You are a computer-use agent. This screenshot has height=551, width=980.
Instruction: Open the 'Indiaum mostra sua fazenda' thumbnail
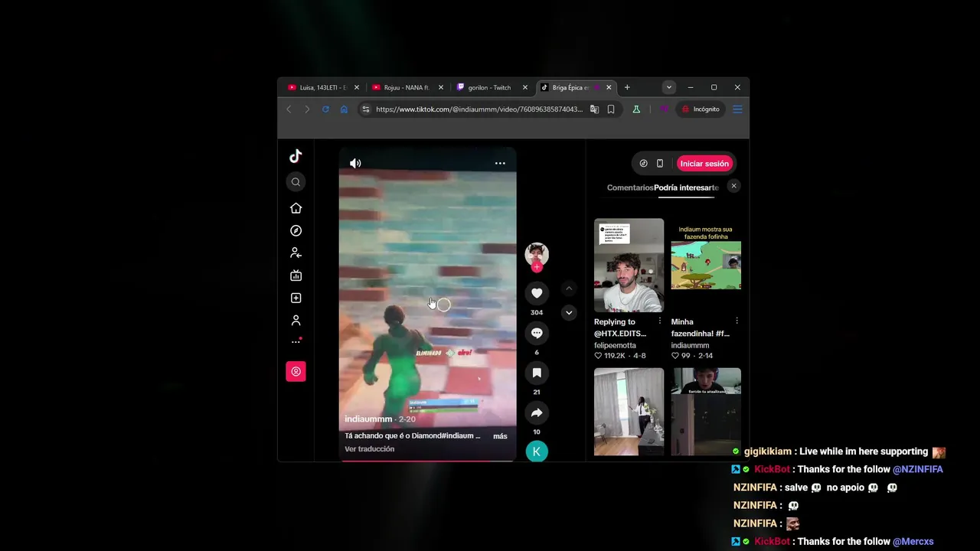click(706, 265)
